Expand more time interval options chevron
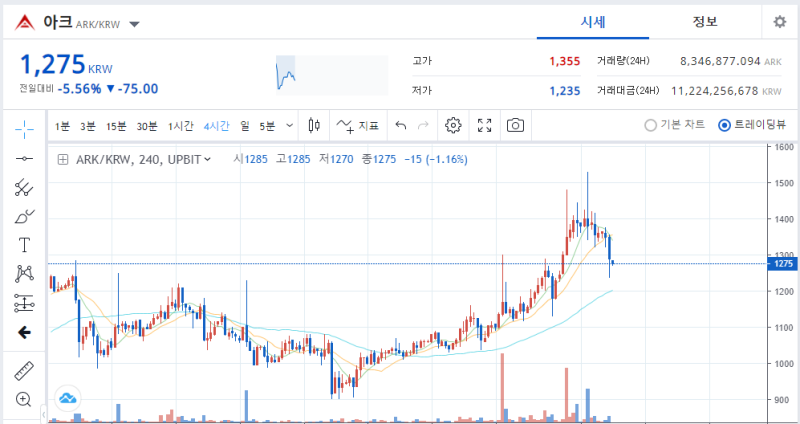The image size is (800, 424). pos(290,125)
